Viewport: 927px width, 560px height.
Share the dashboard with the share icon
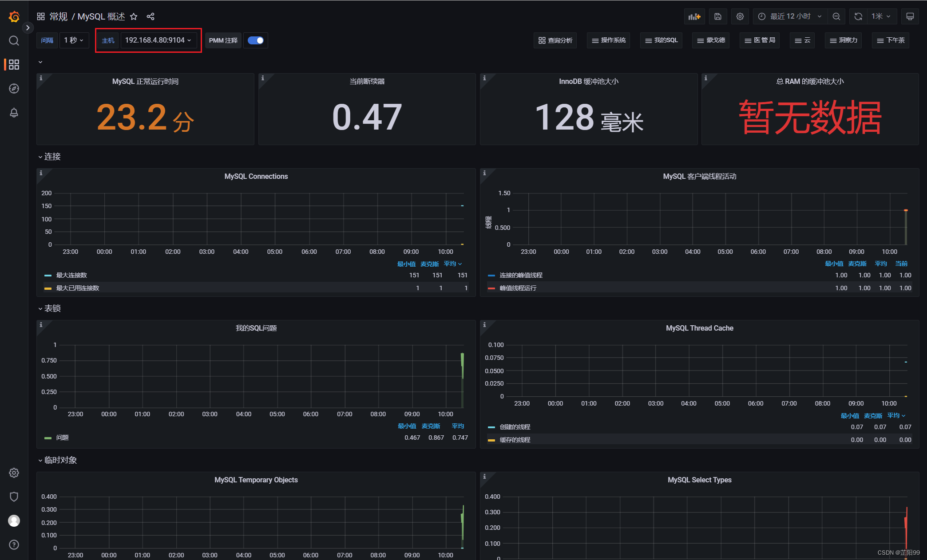(151, 16)
